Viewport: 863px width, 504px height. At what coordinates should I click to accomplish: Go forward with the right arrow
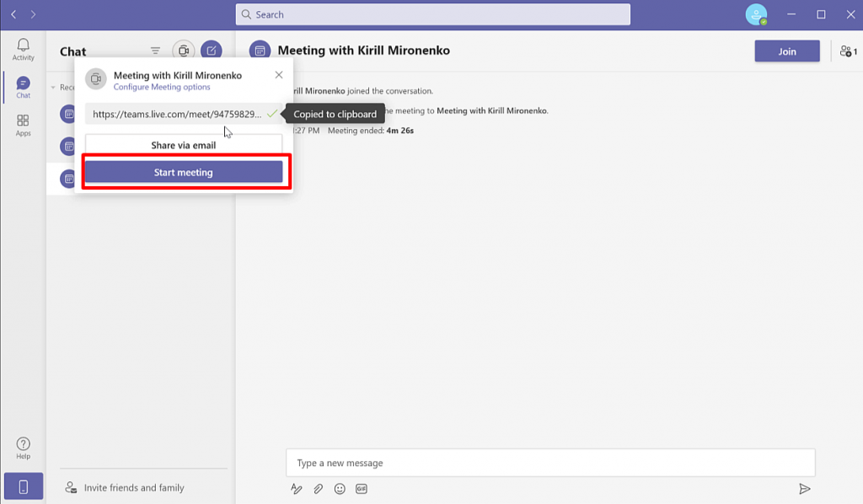point(33,14)
